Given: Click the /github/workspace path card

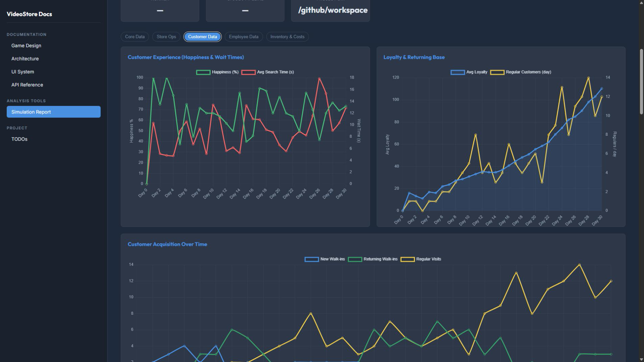Looking at the screenshot, I should [330, 11].
